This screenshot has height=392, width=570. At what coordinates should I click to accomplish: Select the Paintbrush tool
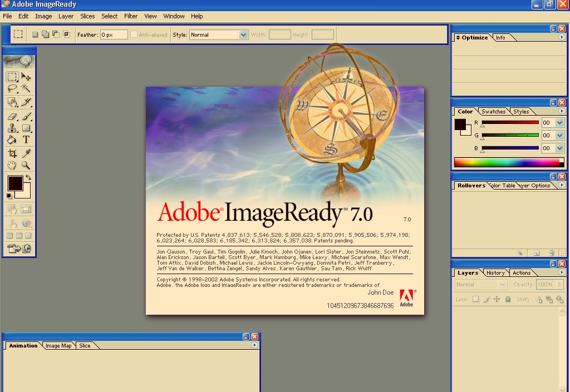tap(26, 116)
